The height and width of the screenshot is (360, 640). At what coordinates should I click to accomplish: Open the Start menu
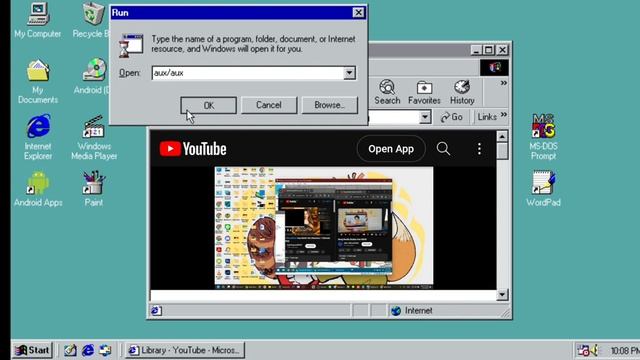tap(32, 350)
